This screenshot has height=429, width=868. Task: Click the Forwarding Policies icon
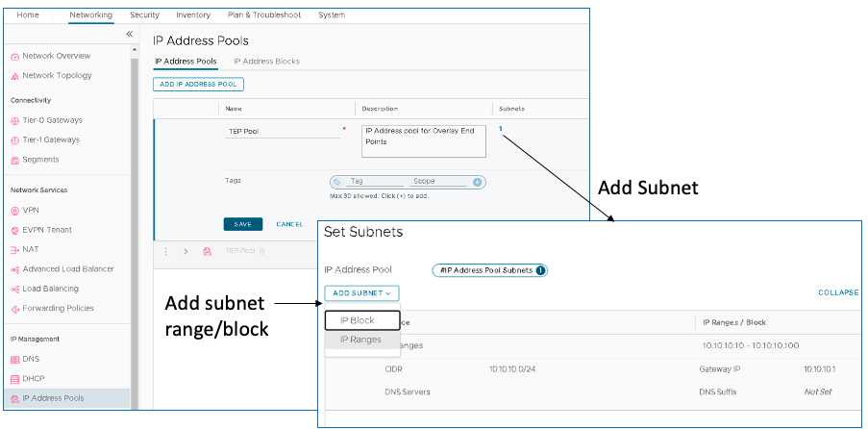pos(14,309)
